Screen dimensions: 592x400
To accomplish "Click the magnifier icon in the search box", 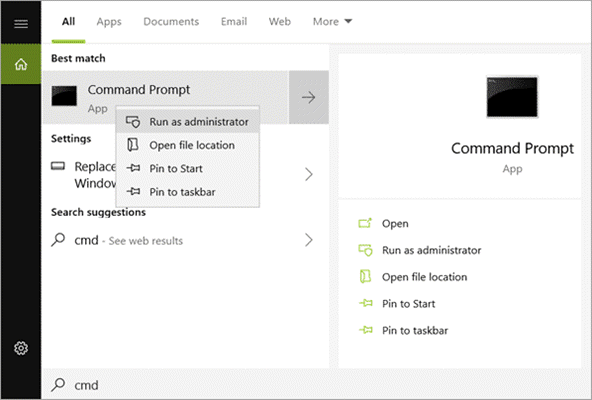I will point(58,385).
